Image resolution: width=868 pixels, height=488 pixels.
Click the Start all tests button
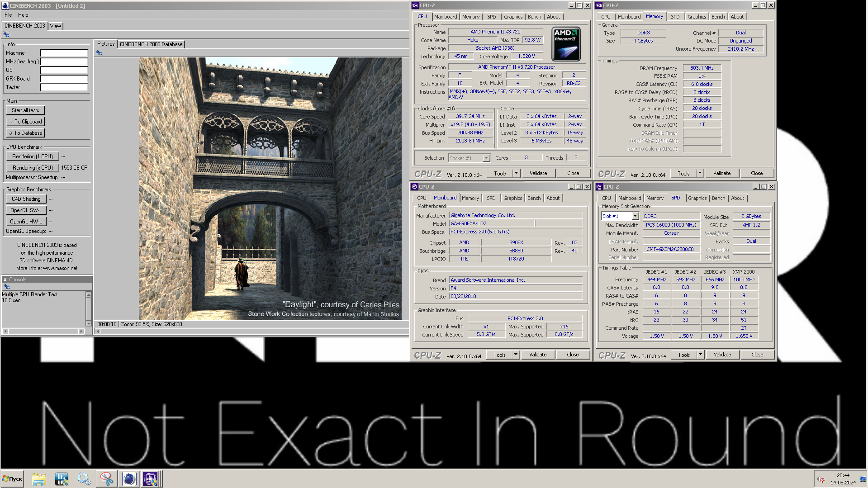pyautogui.click(x=25, y=110)
